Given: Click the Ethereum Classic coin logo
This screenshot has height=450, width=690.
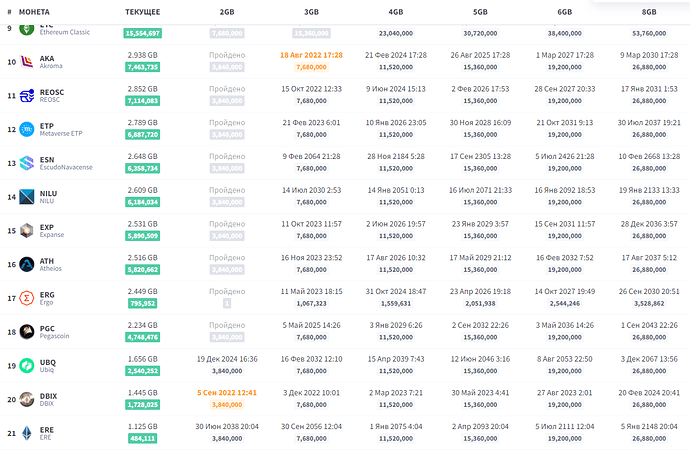Looking at the screenshot, I should pos(27,29).
